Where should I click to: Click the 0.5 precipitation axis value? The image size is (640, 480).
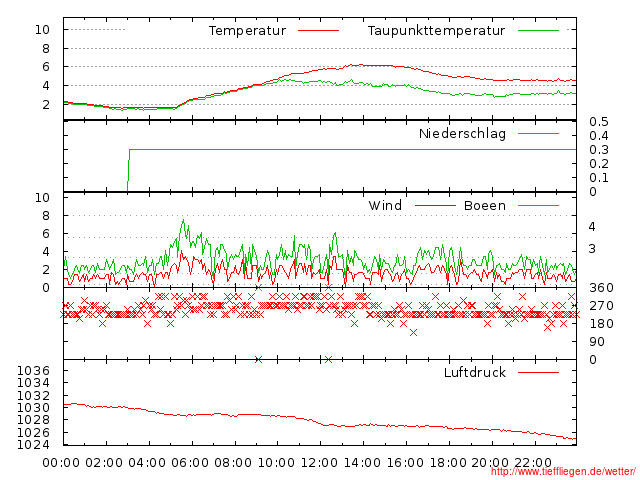(x=599, y=122)
